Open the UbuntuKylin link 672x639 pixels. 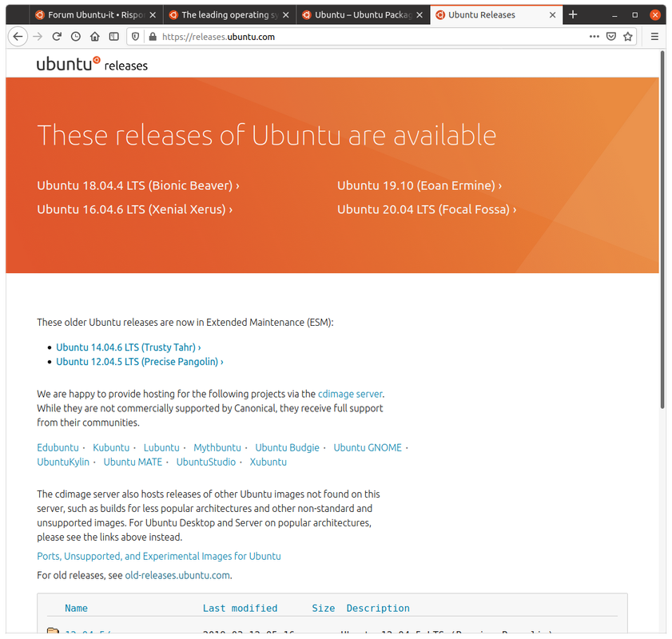[63, 462]
